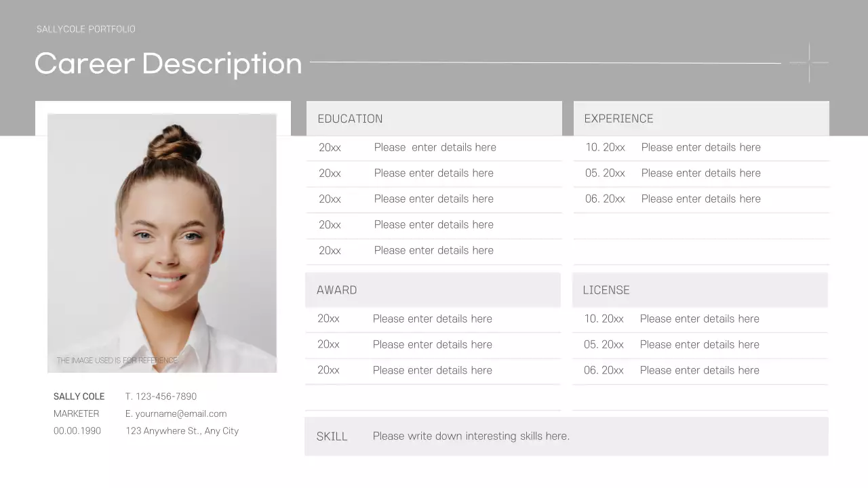Select the MARKETER job title text
This screenshot has height=488, width=868.
click(x=76, y=413)
